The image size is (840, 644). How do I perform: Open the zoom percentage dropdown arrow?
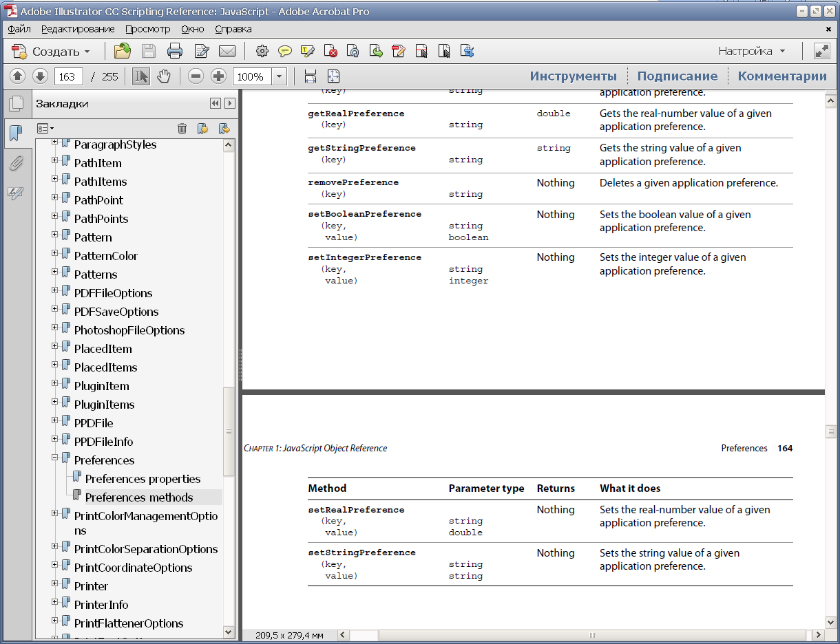tap(279, 76)
